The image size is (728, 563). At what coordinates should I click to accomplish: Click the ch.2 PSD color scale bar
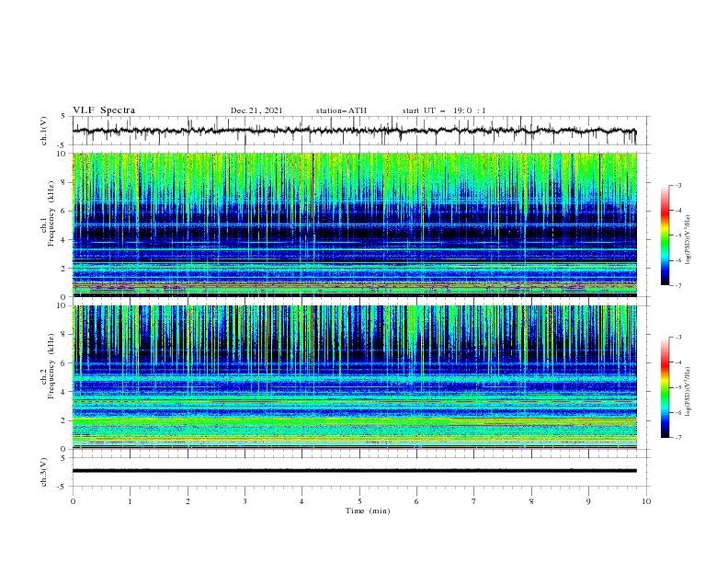coord(665,387)
